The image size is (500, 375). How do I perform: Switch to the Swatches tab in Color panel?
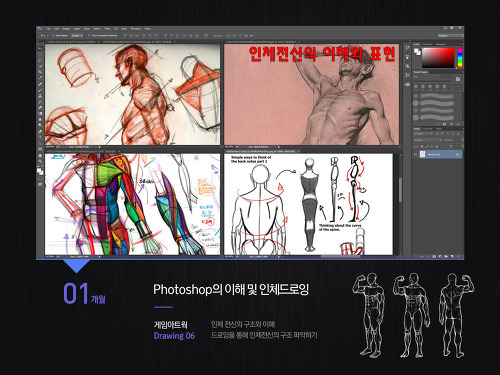click(427, 44)
